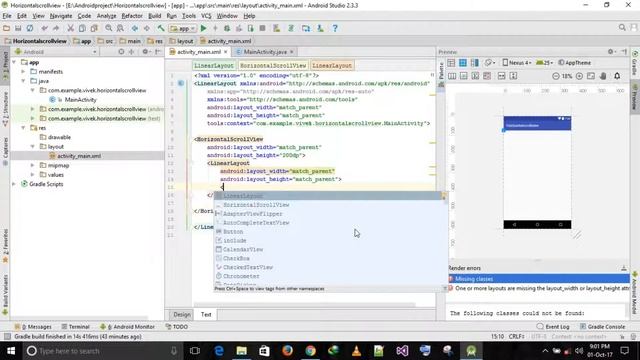Screen dimensions: 640x360
Task: Click the Find magnifier toolbar icon
Action: coord(109,28)
